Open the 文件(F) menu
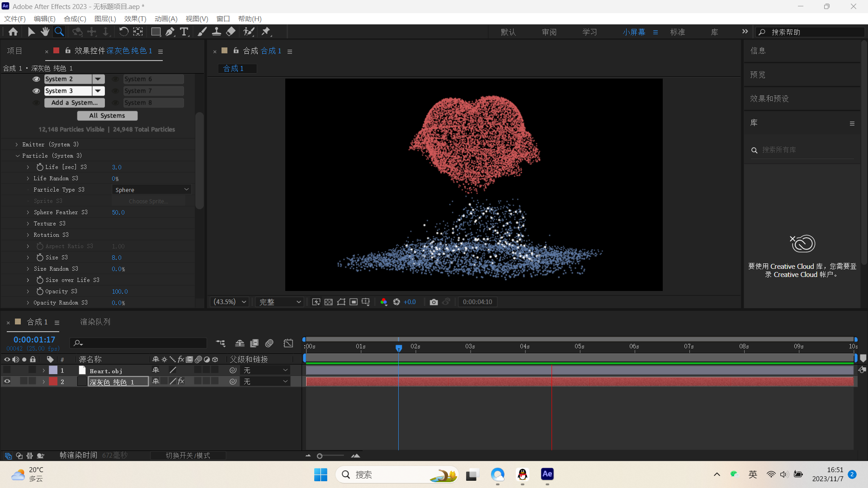Viewport: 868px width, 488px height. click(15, 19)
